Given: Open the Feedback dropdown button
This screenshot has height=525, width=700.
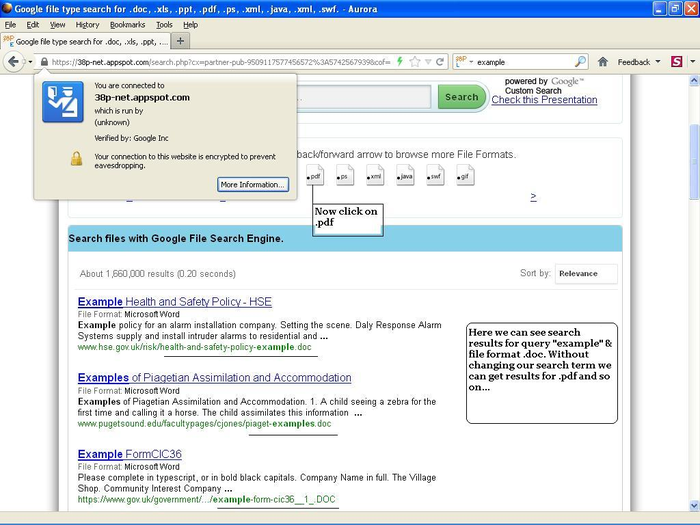Looking at the screenshot, I should 638,62.
